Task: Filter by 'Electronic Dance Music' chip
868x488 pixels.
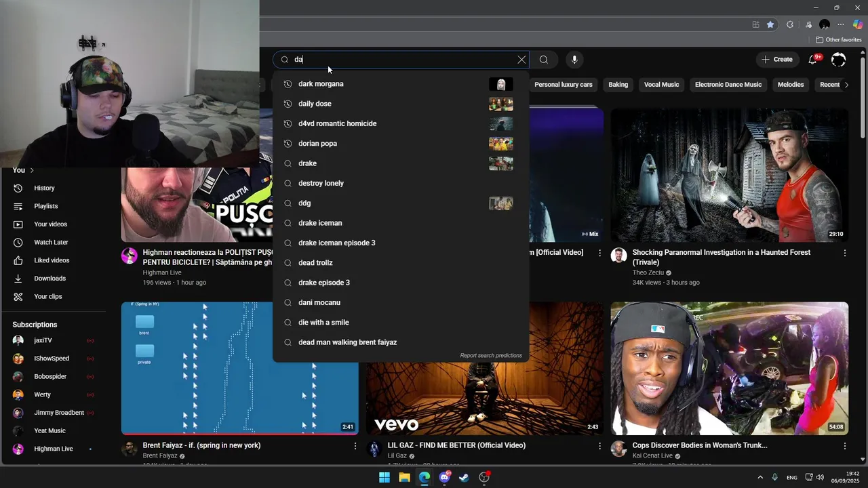Action: tap(728, 85)
